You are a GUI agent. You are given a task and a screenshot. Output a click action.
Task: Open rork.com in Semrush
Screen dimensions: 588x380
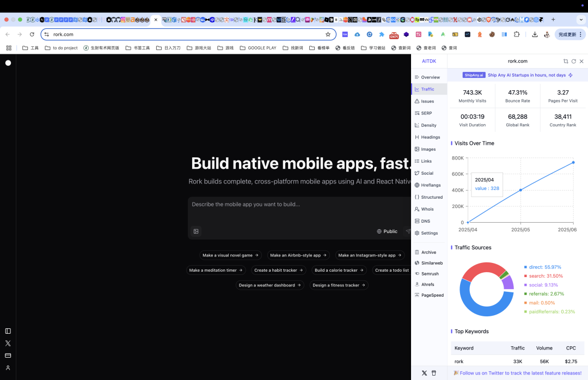click(x=427, y=274)
